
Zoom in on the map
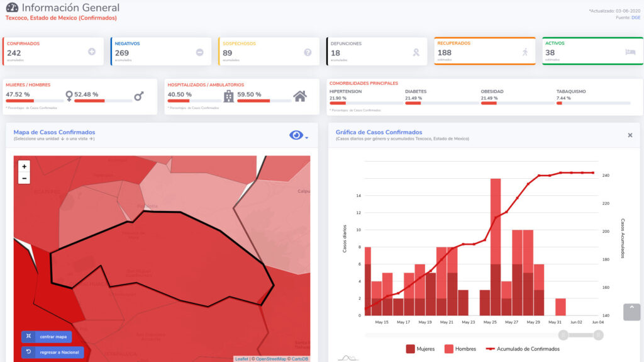point(25,167)
